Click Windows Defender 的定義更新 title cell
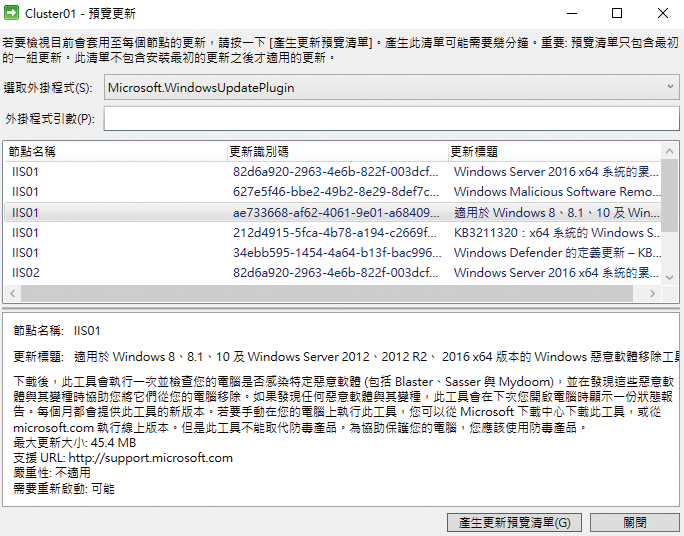This screenshot has width=684, height=536. tap(556, 253)
